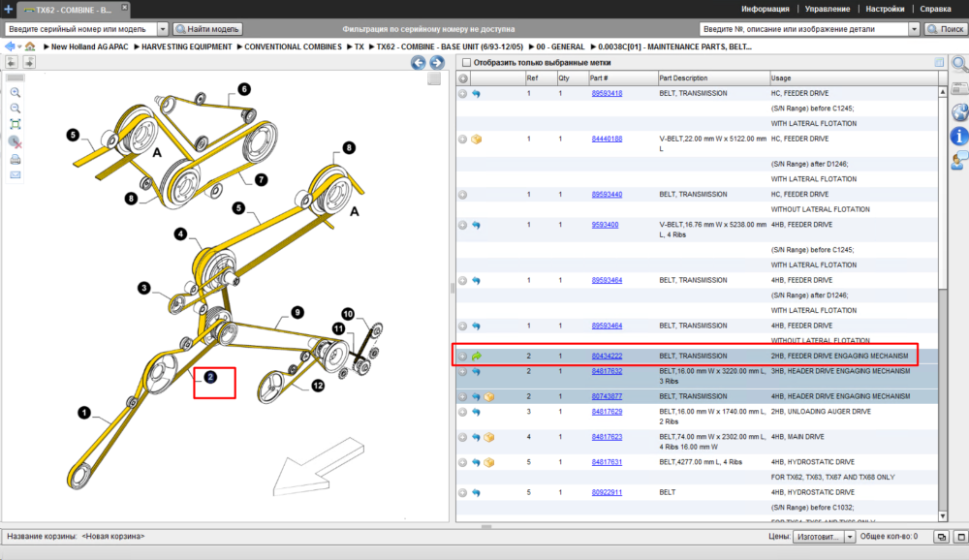This screenshot has height=560, width=969.
Task: Toggle the add circle for part 84817631
Action: [462, 462]
